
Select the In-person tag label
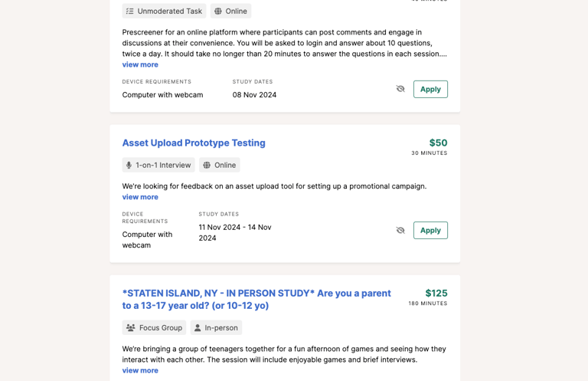click(221, 327)
